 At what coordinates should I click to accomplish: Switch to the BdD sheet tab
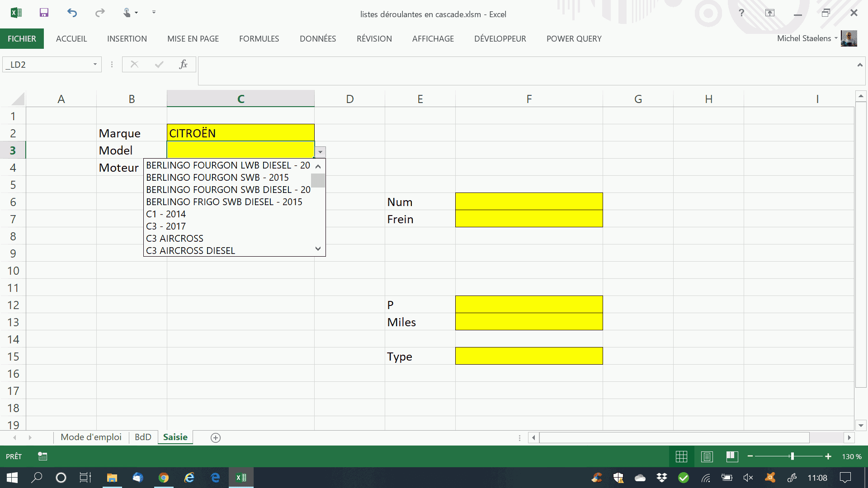pyautogui.click(x=143, y=437)
